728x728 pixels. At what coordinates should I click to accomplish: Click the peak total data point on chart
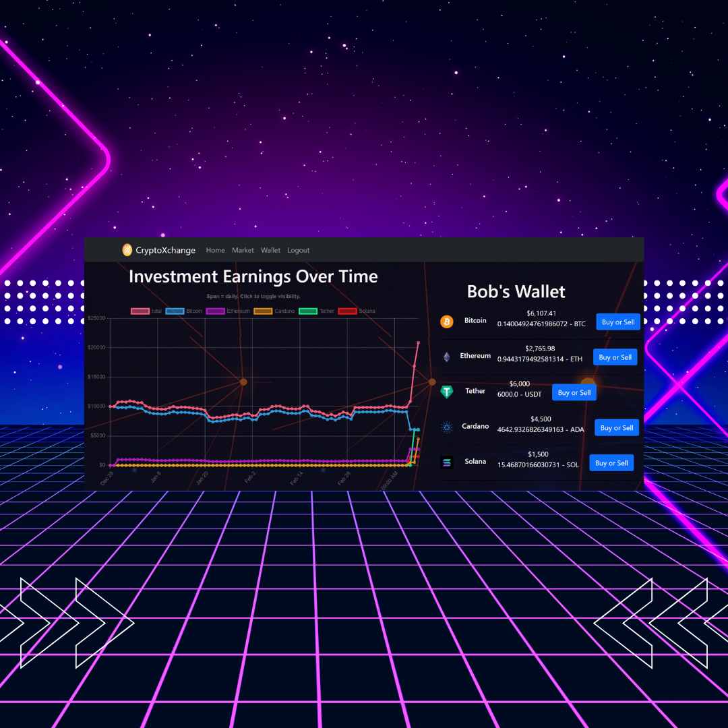[418, 342]
